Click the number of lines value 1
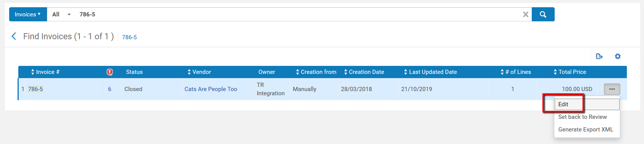Viewport: 644px width, 144px height. tap(513, 89)
